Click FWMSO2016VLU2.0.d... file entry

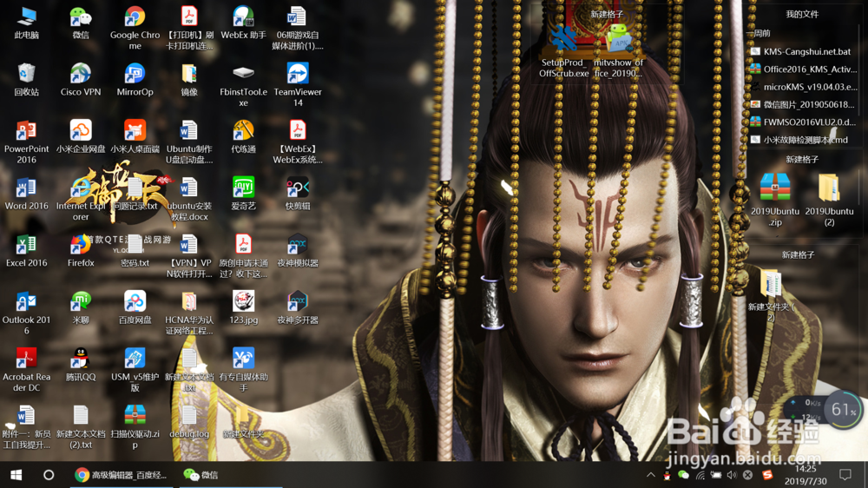point(802,122)
